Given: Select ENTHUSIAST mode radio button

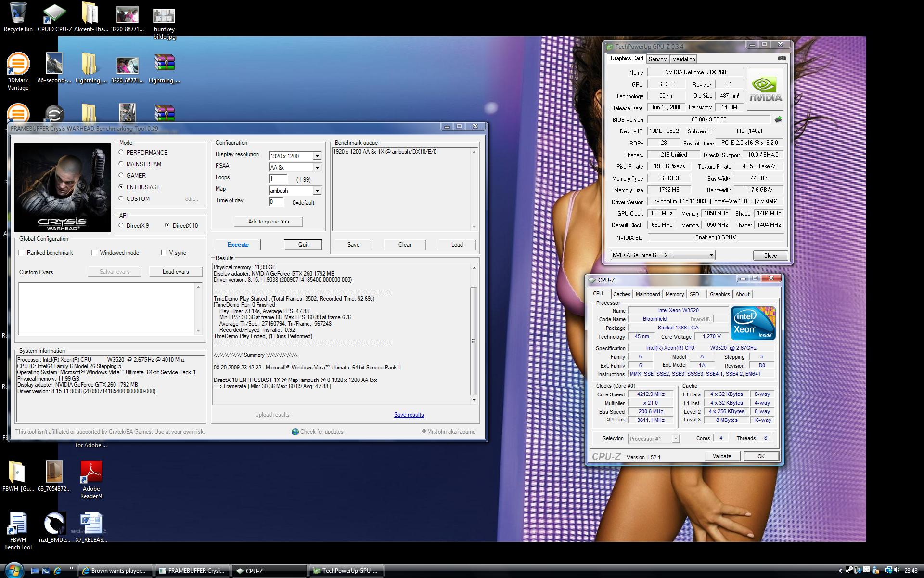Looking at the screenshot, I should [x=121, y=187].
